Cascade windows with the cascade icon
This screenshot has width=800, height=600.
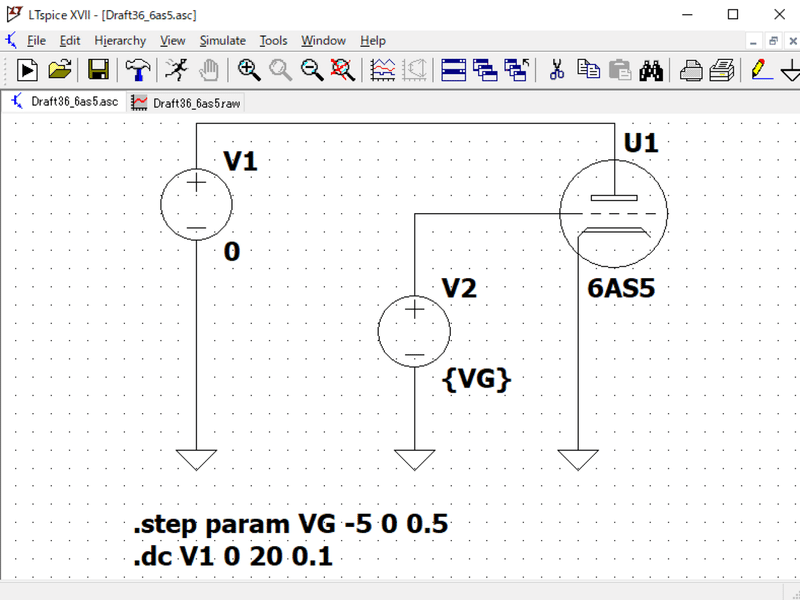485,70
